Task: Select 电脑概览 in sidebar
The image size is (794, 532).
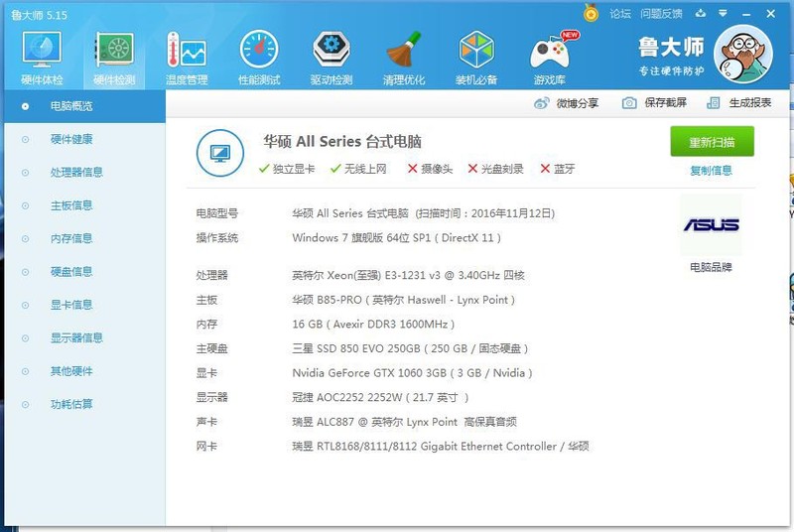Action: click(x=84, y=106)
